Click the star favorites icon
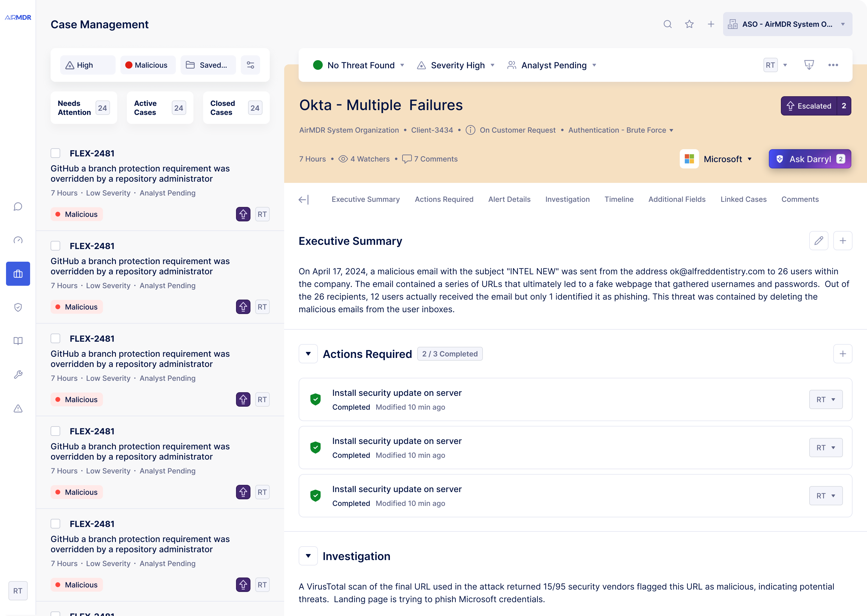Image resolution: width=867 pixels, height=616 pixels. (x=689, y=24)
